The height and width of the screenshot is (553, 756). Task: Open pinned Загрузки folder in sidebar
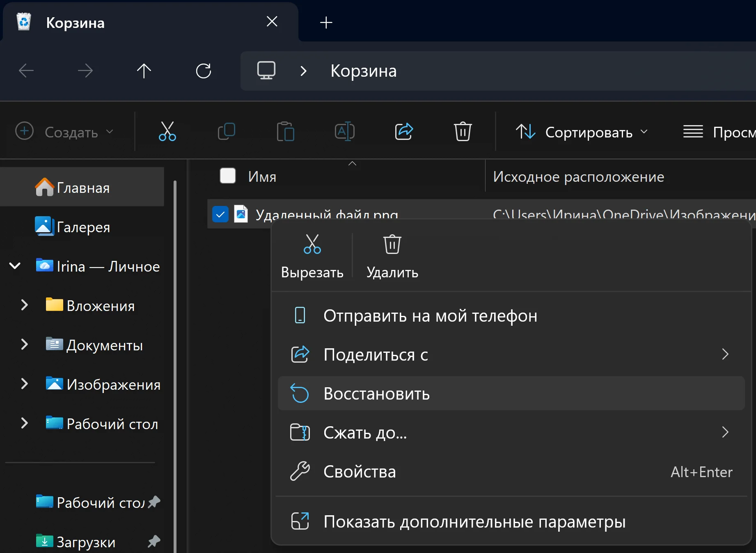pos(86,542)
